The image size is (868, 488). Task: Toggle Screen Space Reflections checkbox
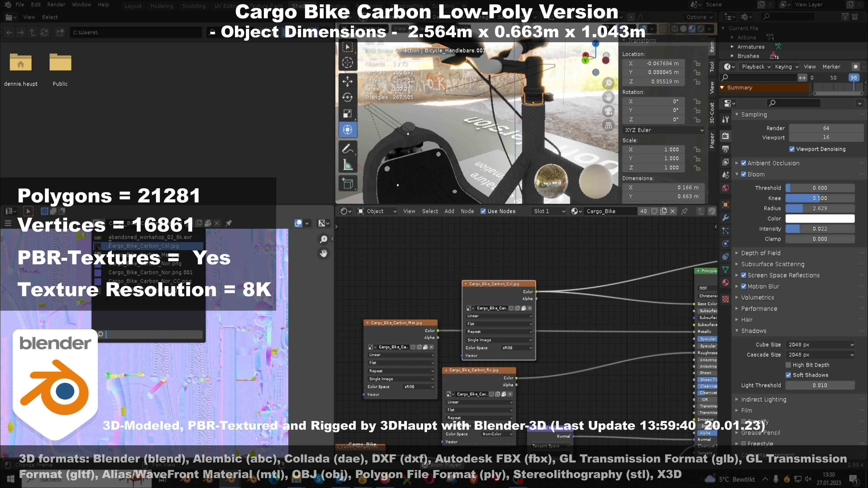click(x=744, y=275)
